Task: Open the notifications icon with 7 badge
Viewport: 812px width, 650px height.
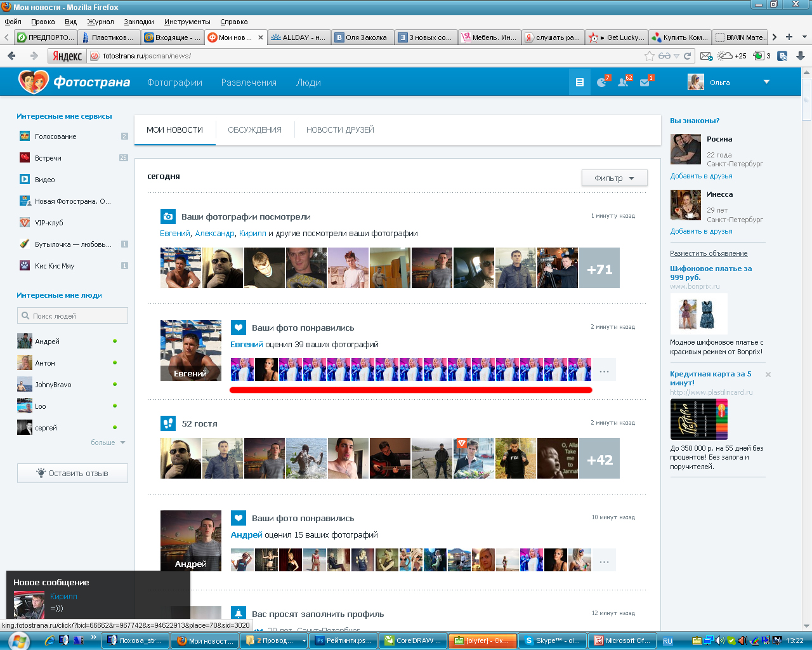Action: coord(602,82)
